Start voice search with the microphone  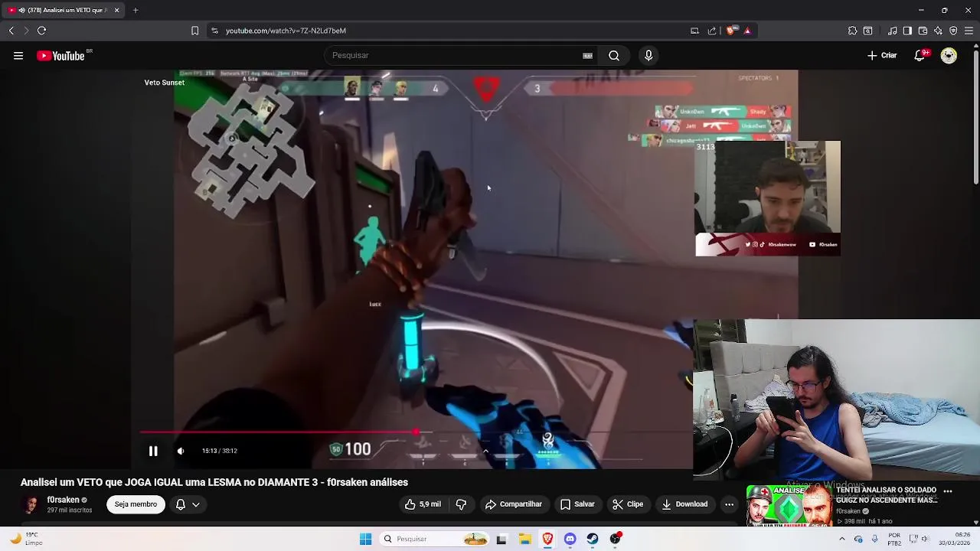(648, 56)
